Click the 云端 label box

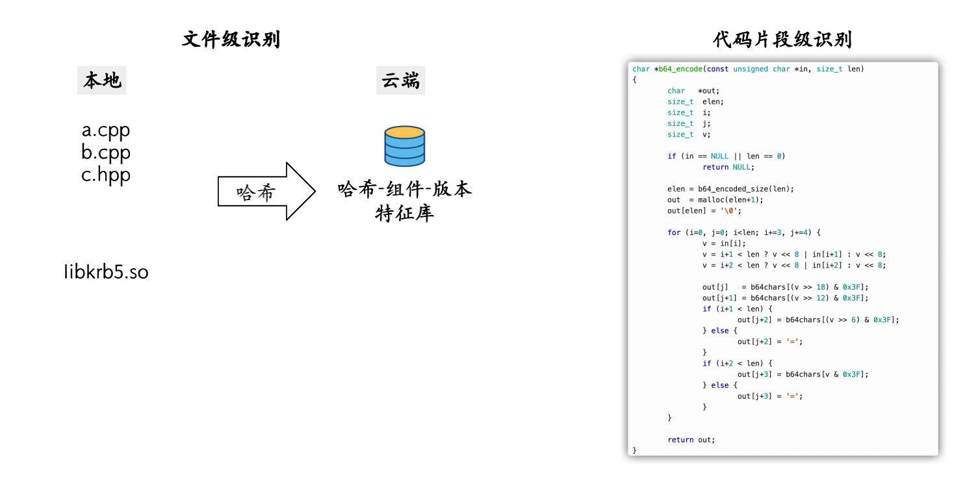[x=400, y=81]
